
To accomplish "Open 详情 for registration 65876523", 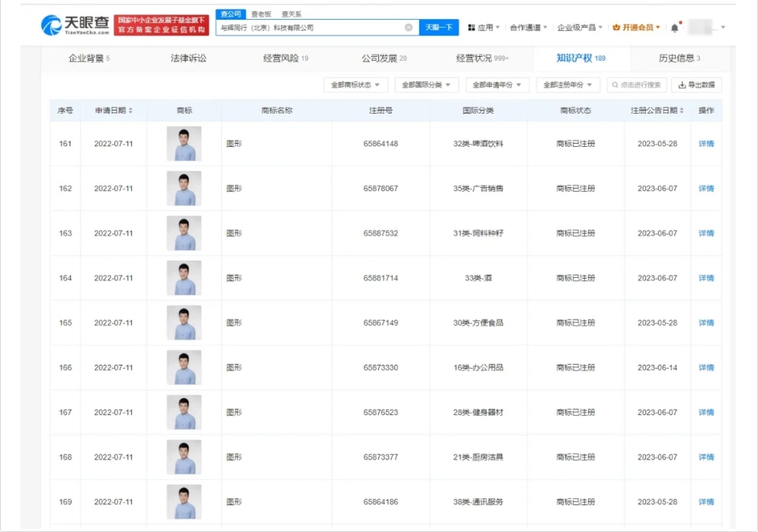I will click(x=706, y=412).
